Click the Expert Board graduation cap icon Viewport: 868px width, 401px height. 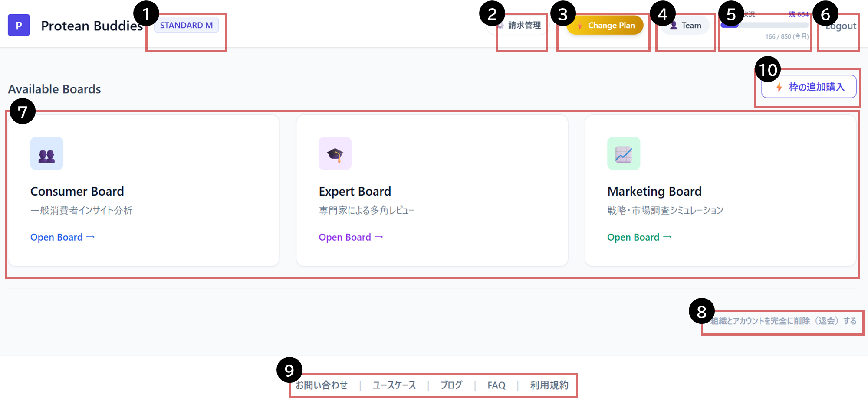tap(335, 153)
